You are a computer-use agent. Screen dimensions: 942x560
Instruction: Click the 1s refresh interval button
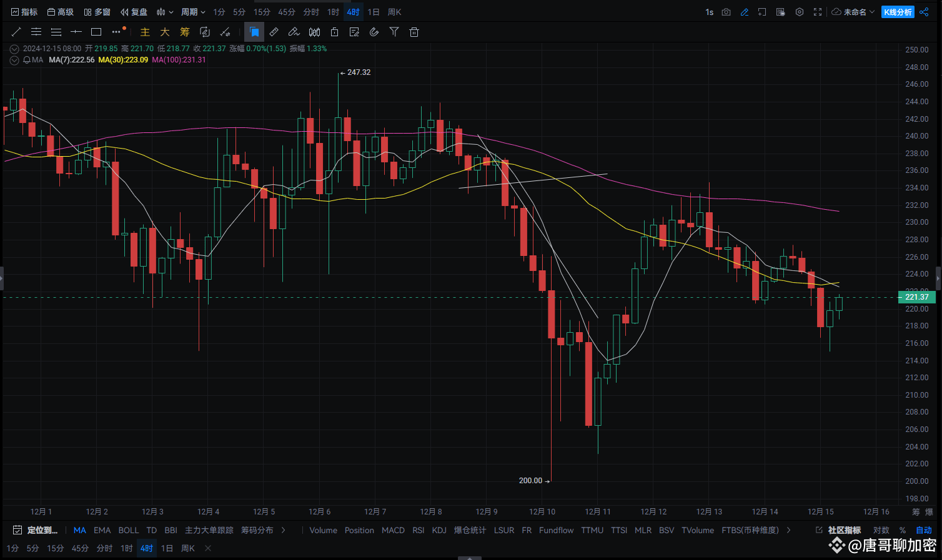pyautogui.click(x=710, y=12)
